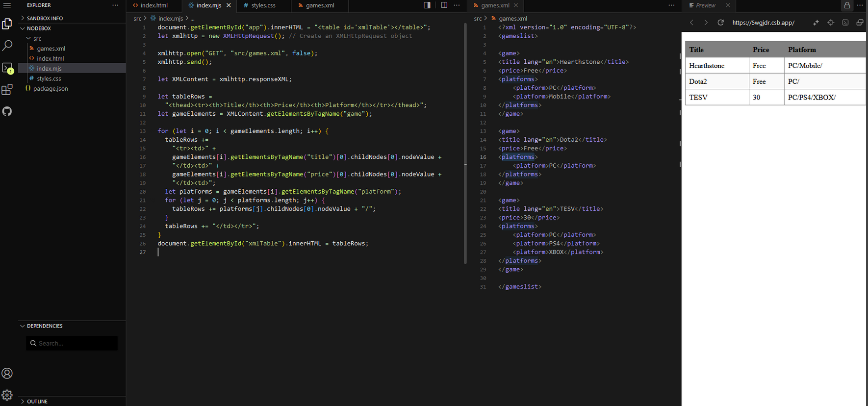The height and width of the screenshot is (406, 868).
Task: Open more actions for the Preview group
Action: 860,5
